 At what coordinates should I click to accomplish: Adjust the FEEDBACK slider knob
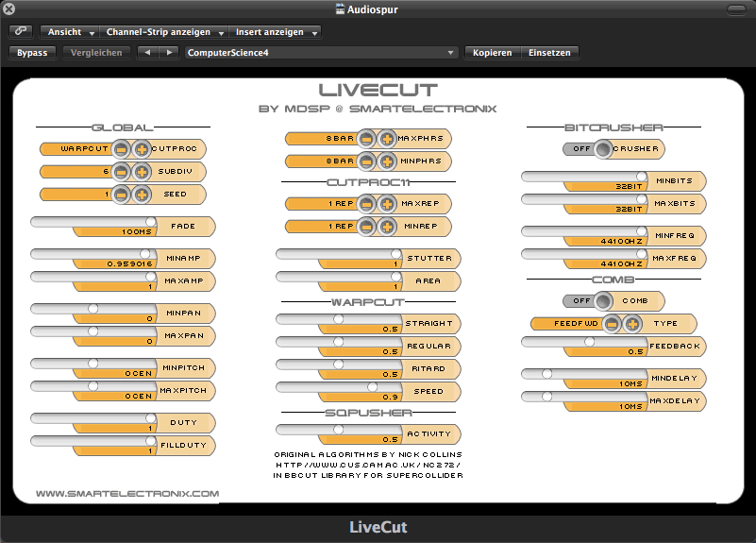tap(589, 342)
